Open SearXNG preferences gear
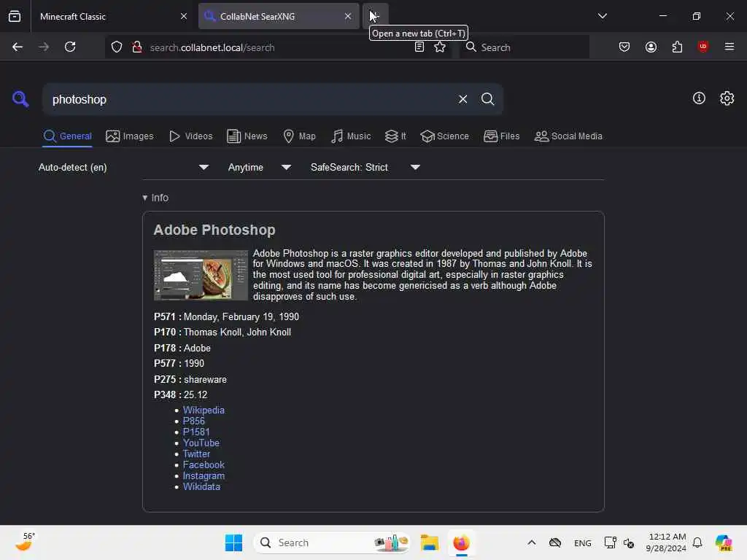The height and width of the screenshot is (560, 747). point(727,98)
